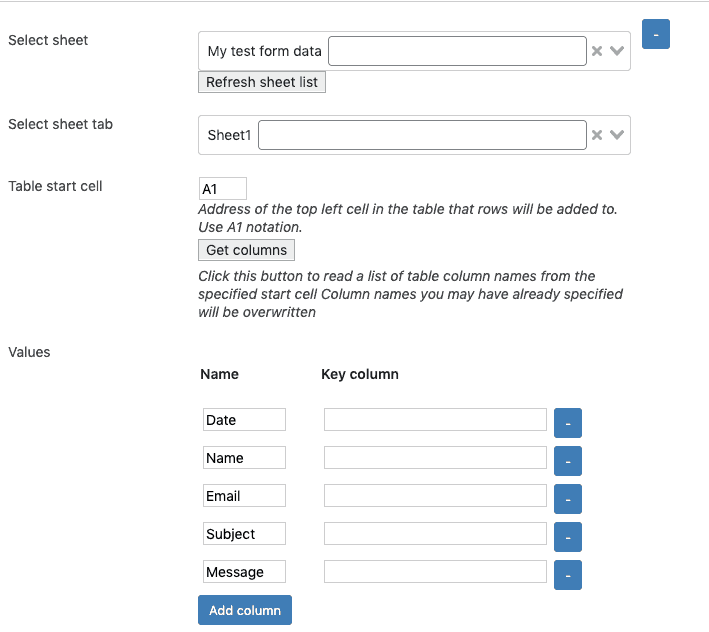Click the Message name input field
This screenshot has width=709, height=632.
point(244,572)
